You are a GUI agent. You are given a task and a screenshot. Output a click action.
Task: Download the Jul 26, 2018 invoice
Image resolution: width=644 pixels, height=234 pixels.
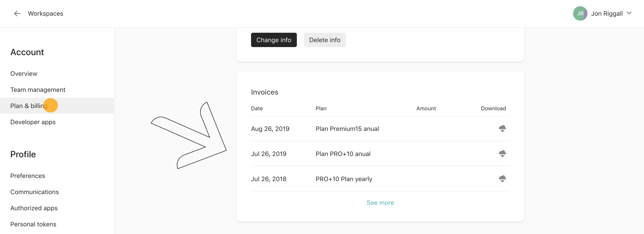coord(502,178)
